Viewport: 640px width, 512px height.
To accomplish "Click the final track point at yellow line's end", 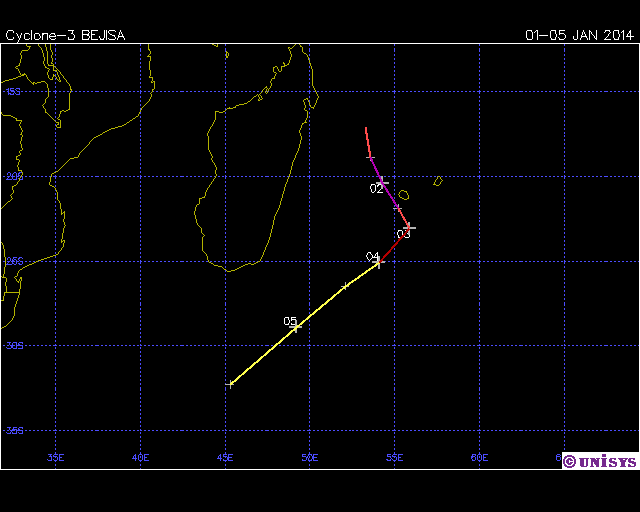I will (231, 383).
